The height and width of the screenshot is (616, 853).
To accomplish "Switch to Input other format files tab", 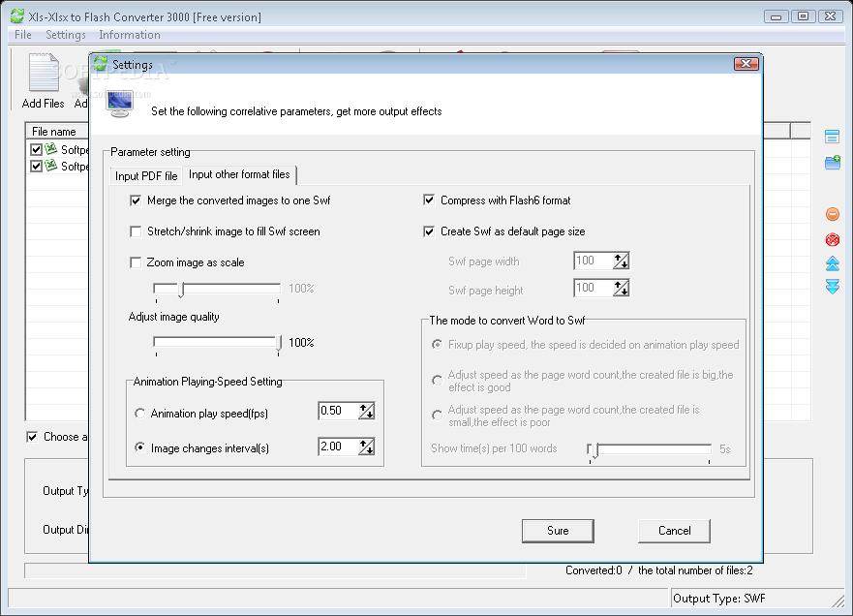I will click(239, 174).
